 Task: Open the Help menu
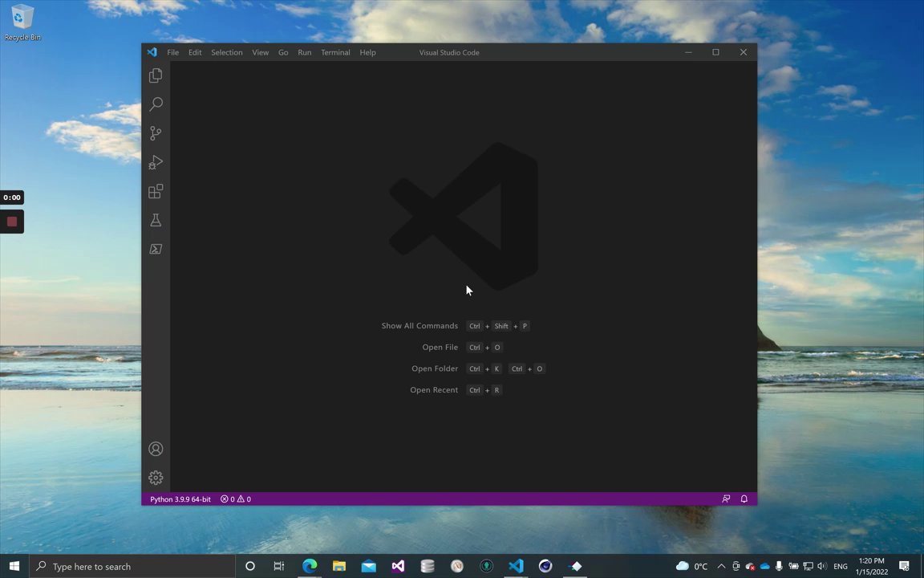pos(367,52)
